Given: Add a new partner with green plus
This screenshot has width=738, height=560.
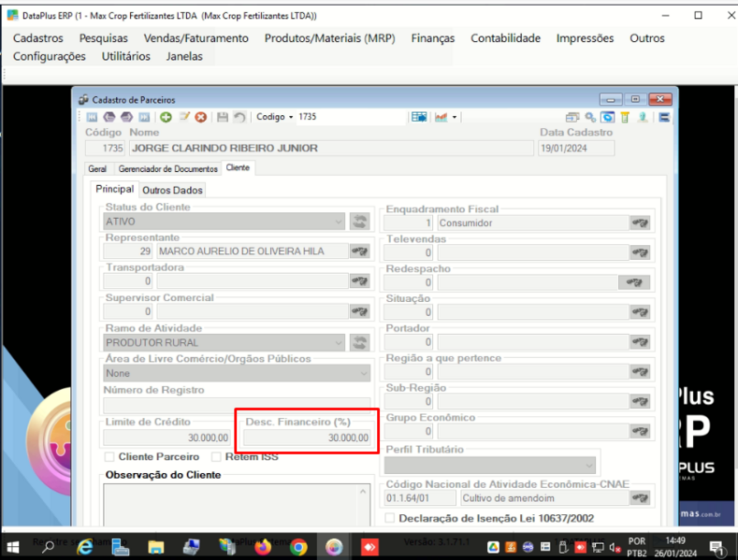Looking at the screenshot, I should [166, 117].
